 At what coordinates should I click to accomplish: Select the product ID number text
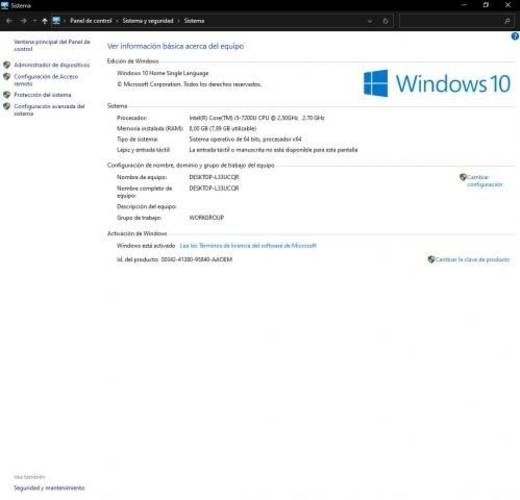pos(196,259)
